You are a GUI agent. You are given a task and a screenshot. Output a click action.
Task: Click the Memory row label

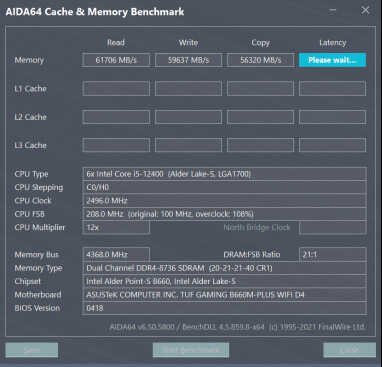point(29,60)
